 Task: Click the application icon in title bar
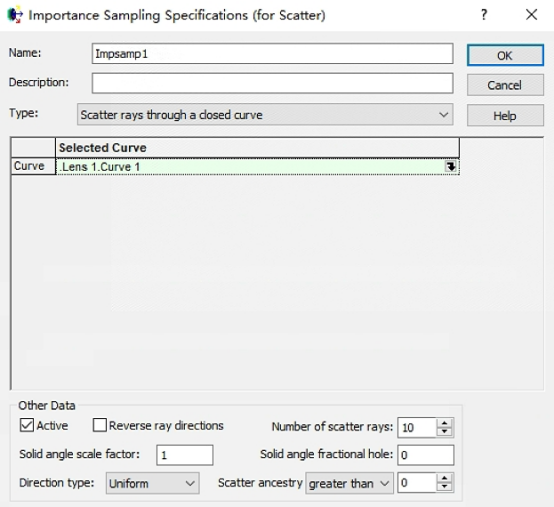tap(15, 15)
